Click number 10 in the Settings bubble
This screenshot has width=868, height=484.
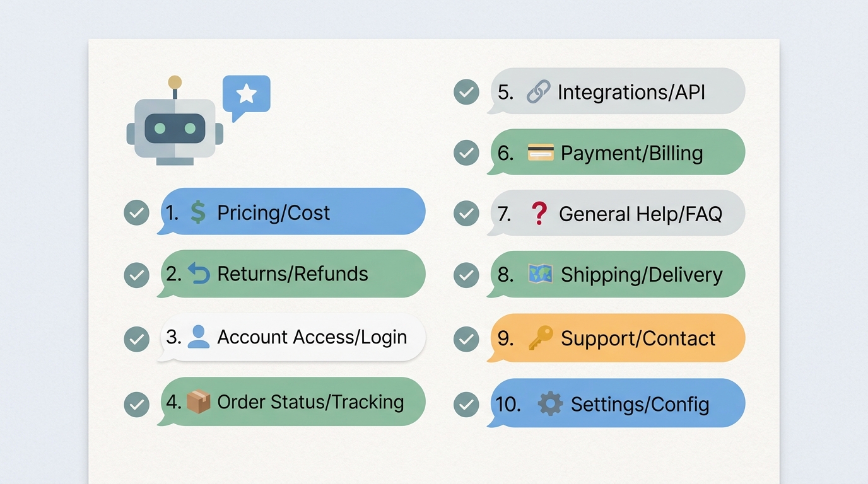(x=508, y=404)
